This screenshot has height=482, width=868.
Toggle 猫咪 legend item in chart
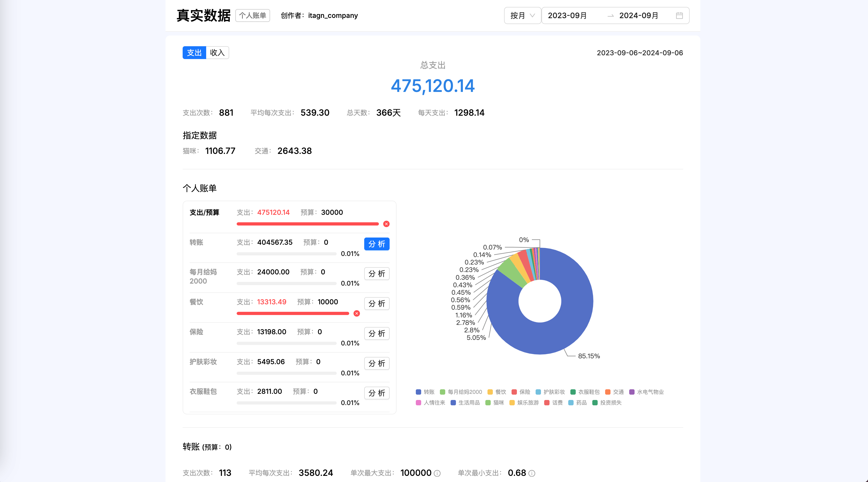[x=495, y=403]
